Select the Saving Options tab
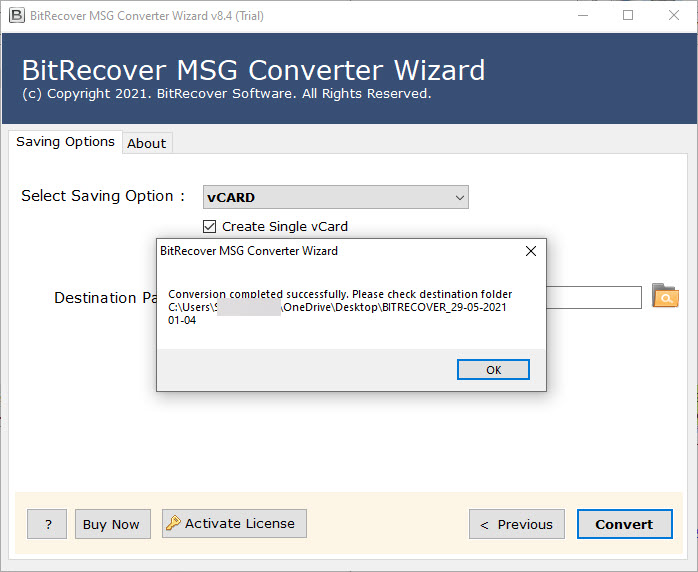Image resolution: width=698 pixels, height=572 pixels. point(65,142)
